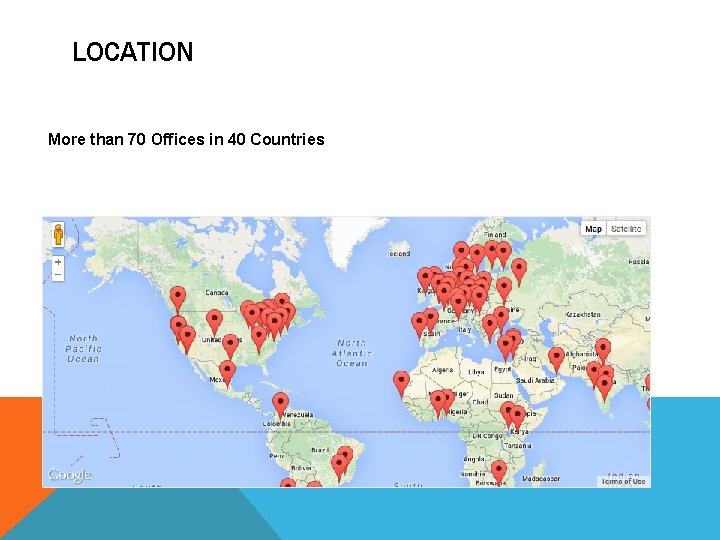
Task: Click the map pin over Iceland-side Russia east of Finland
Action: [519, 272]
